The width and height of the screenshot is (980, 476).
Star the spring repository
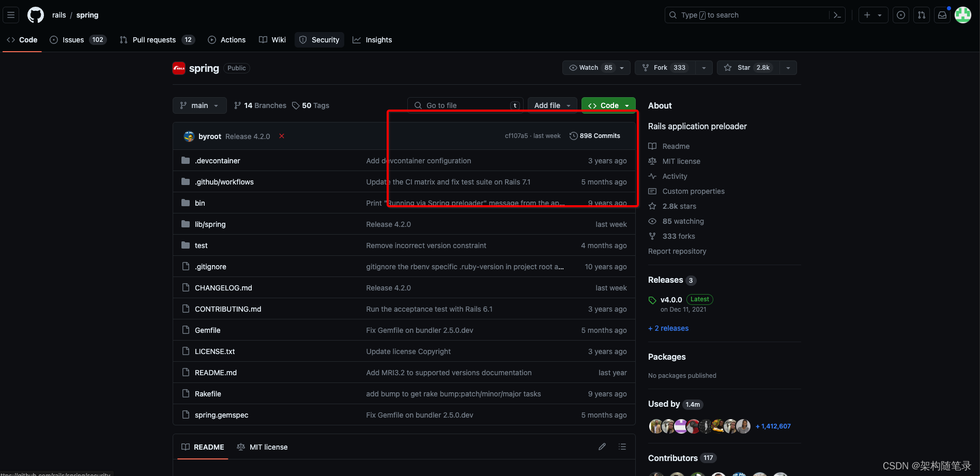click(x=748, y=68)
